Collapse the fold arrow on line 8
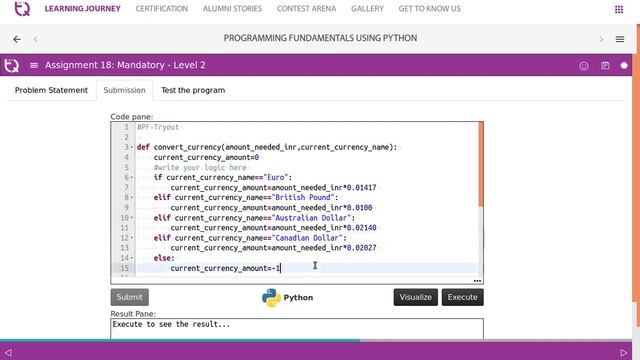 click(x=132, y=197)
